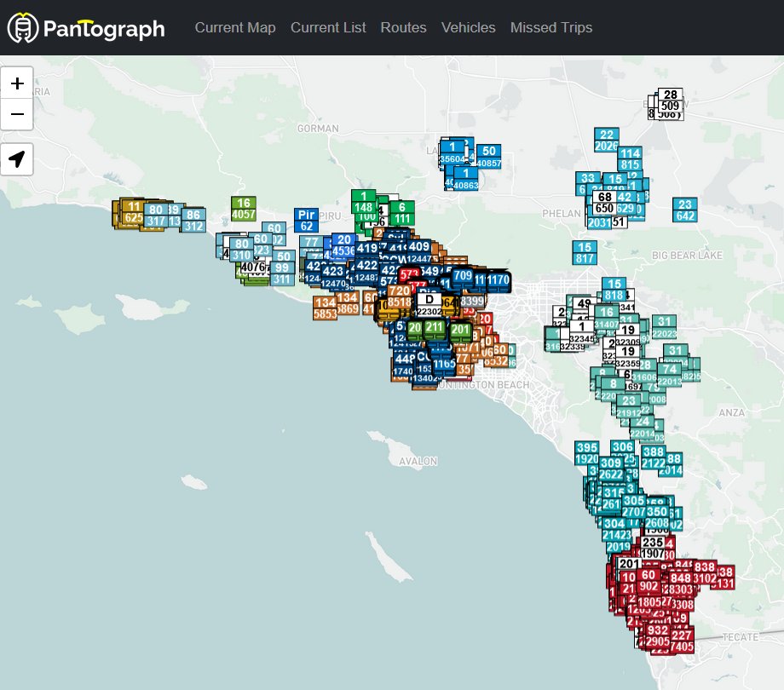Select blue vehicle marker 114 815

[630, 159]
